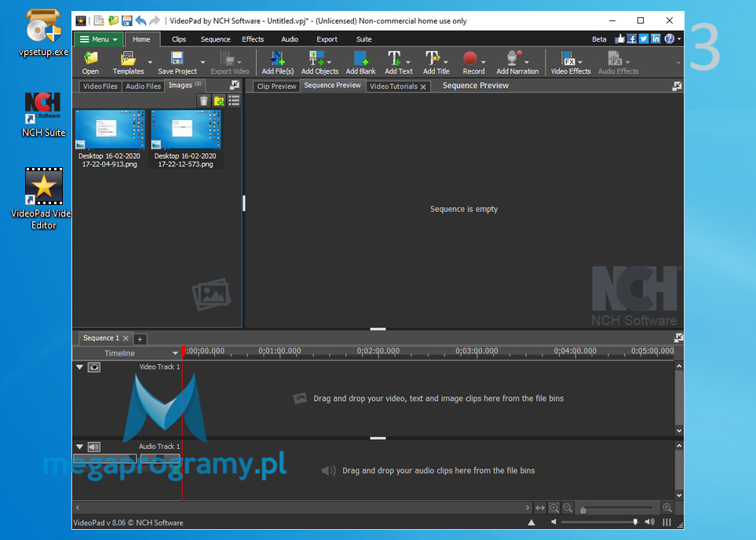Screen dimensions: 756x540
Task: Select the first Desktop screenshot thumbnail
Action: [x=109, y=130]
